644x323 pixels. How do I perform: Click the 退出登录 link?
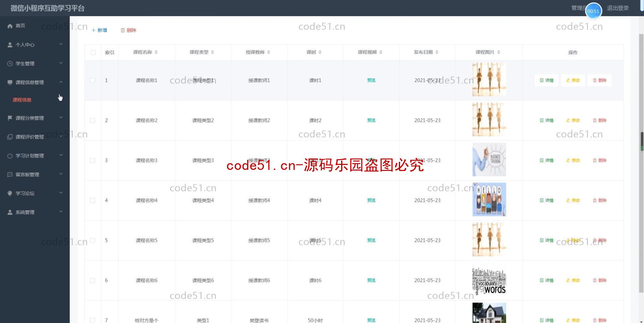[x=618, y=8]
